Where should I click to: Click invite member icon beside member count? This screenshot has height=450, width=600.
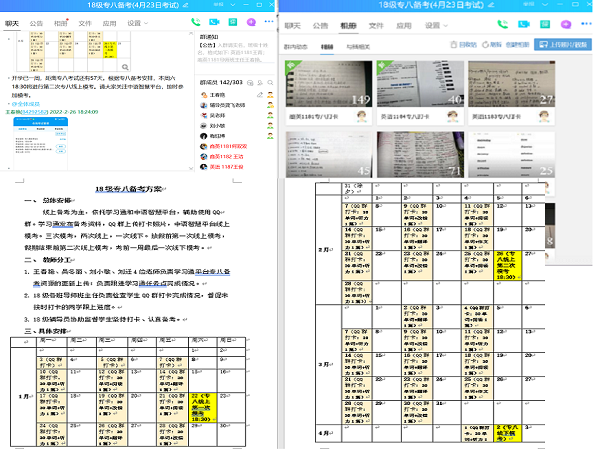(260, 83)
